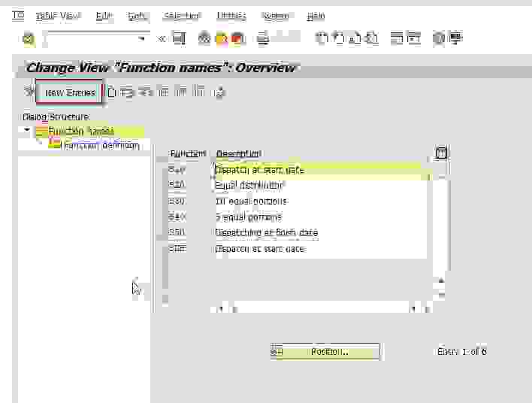Click the double-arrow beside command field
The image size is (532, 403).
161,39
